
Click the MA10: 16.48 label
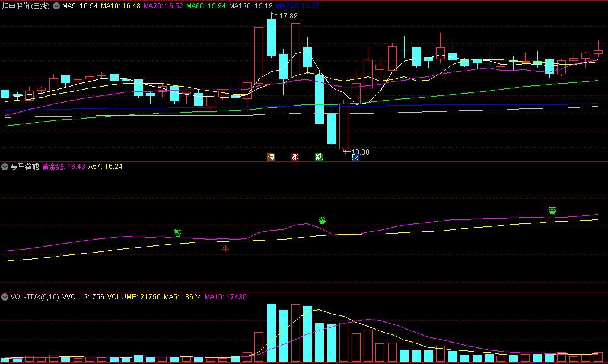coord(120,6)
